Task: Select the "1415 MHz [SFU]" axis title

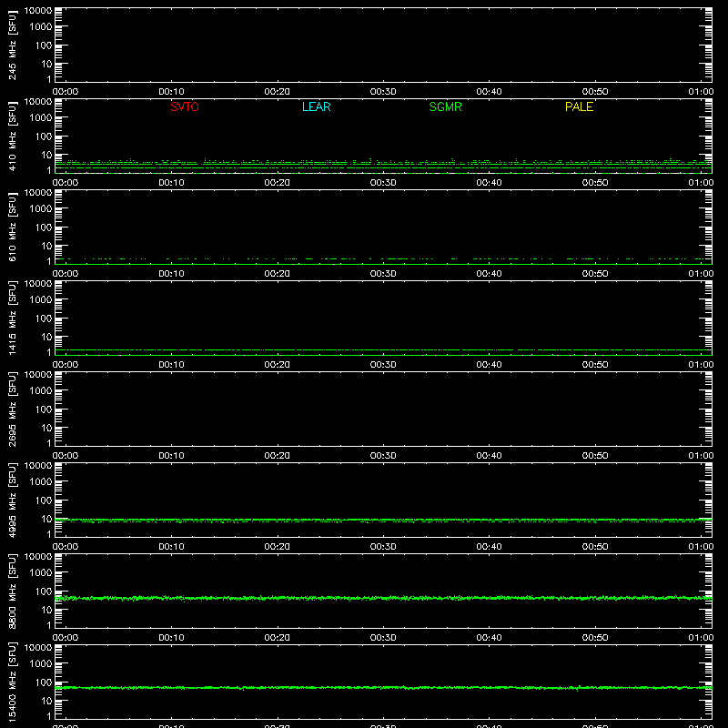Action: point(12,318)
